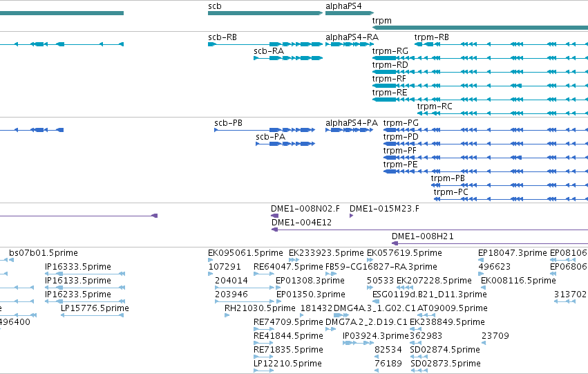Click the trpm-RE transcript label
The width and height of the screenshot is (588, 374).
pyautogui.click(x=390, y=93)
